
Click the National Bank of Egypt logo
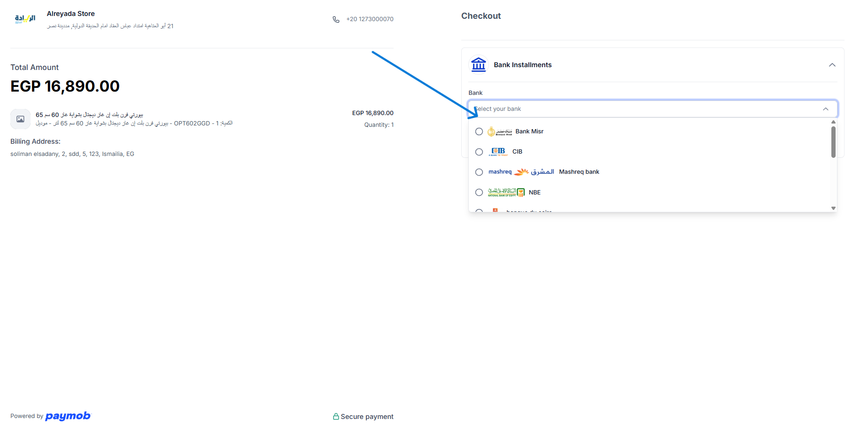(x=506, y=192)
